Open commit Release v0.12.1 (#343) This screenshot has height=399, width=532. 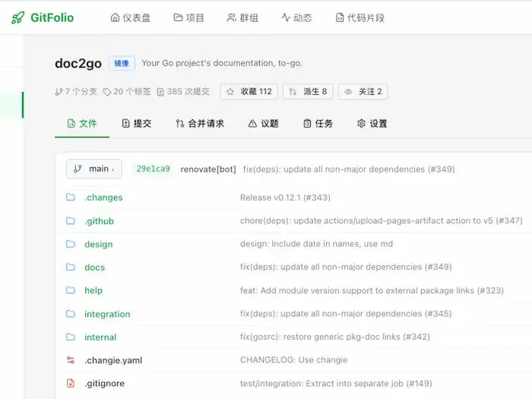[285, 198]
